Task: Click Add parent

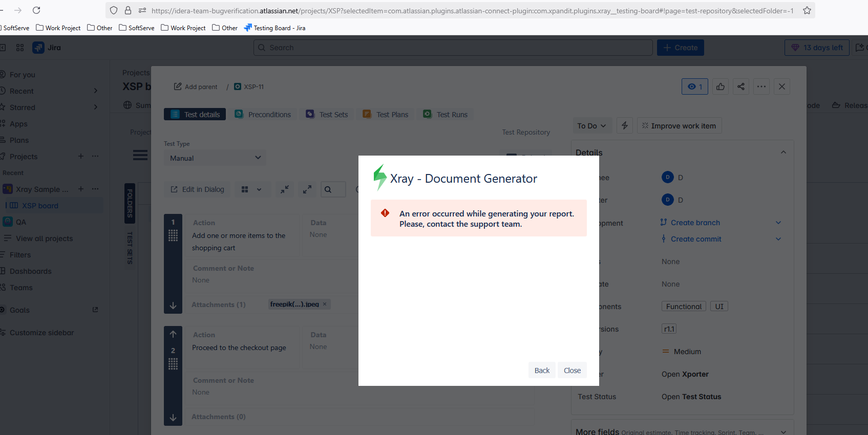Action: click(x=196, y=86)
